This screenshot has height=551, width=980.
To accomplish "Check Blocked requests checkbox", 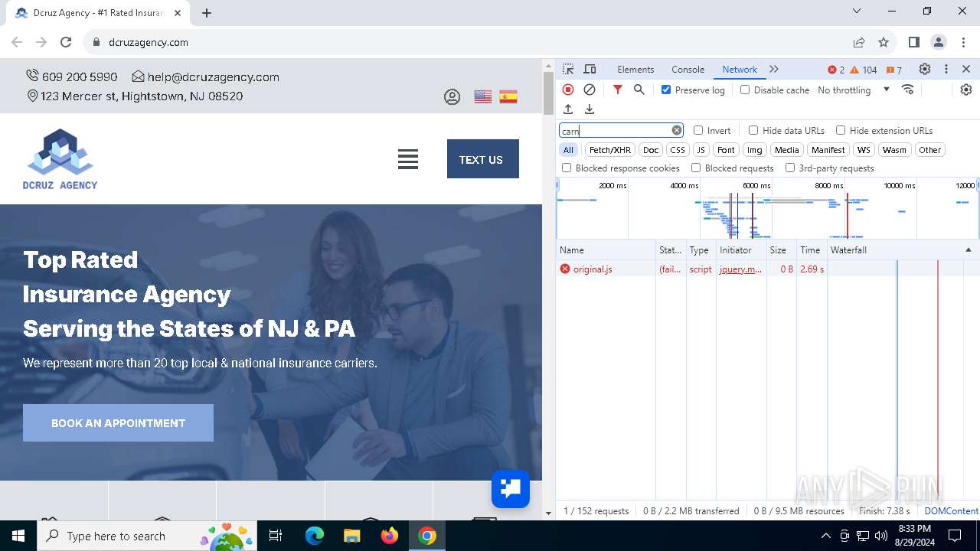I will point(696,168).
